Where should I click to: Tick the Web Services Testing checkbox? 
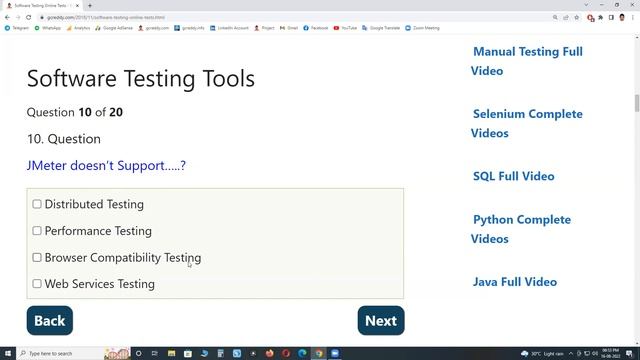pyautogui.click(x=37, y=284)
